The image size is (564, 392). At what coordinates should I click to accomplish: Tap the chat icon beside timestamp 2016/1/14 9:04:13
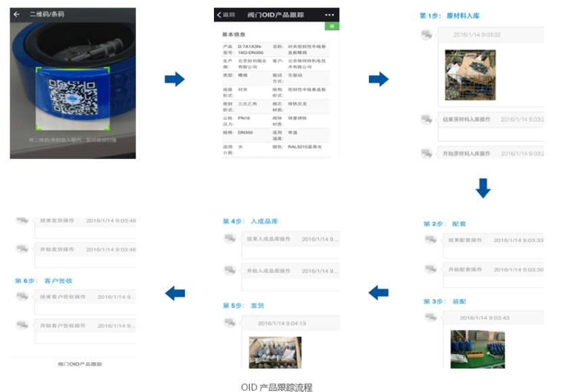click(x=230, y=322)
